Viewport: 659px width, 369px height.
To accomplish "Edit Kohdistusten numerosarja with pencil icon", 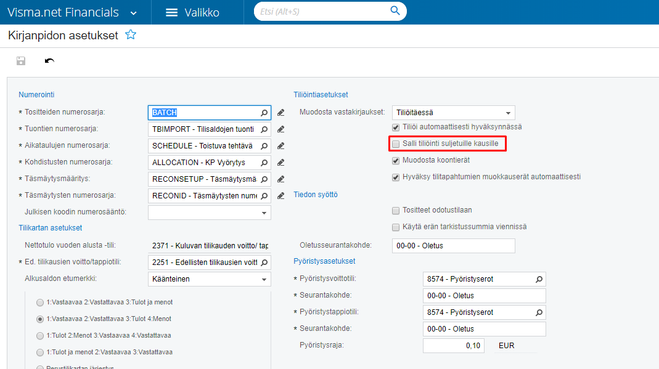I will [281, 163].
